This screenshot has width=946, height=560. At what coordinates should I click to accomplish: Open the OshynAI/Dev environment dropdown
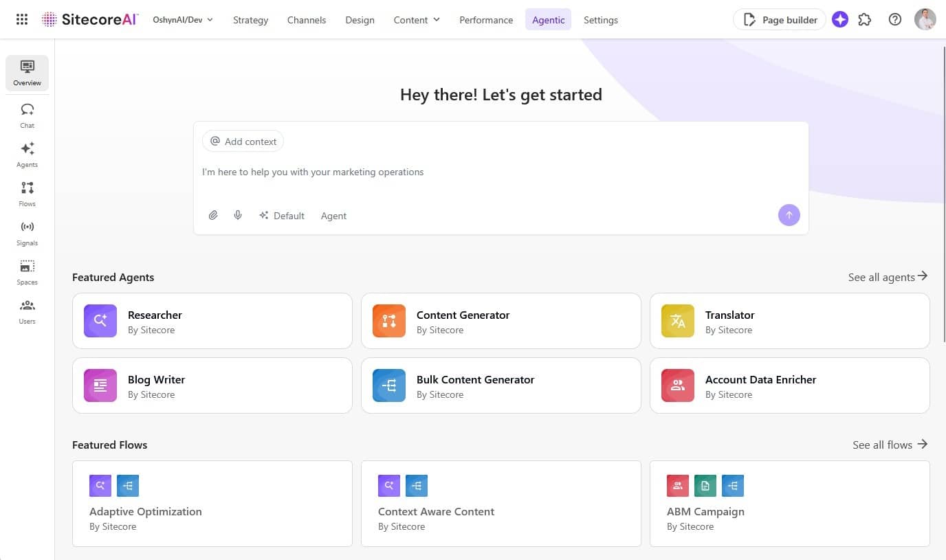pos(183,20)
